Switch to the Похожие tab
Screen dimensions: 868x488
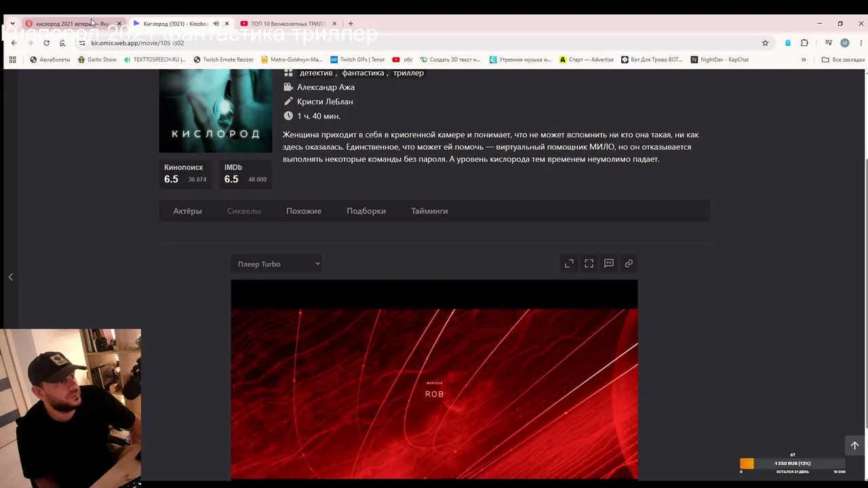pos(304,211)
